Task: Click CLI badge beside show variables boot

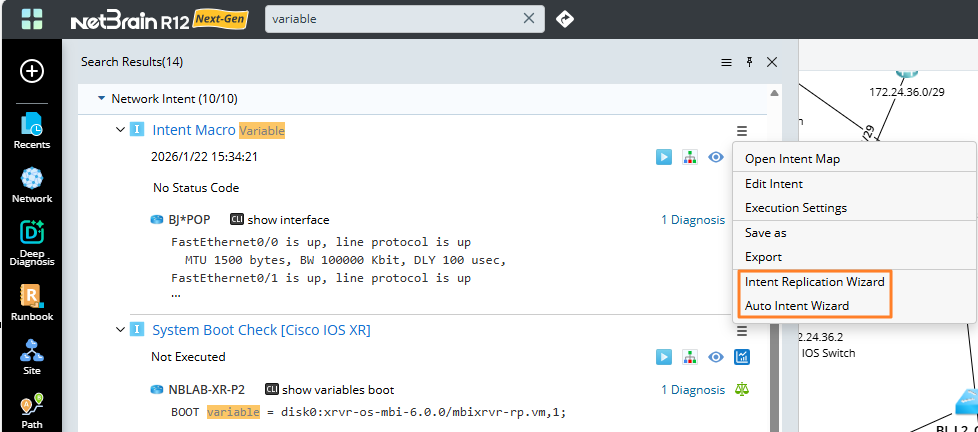Action: pyautogui.click(x=272, y=390)
